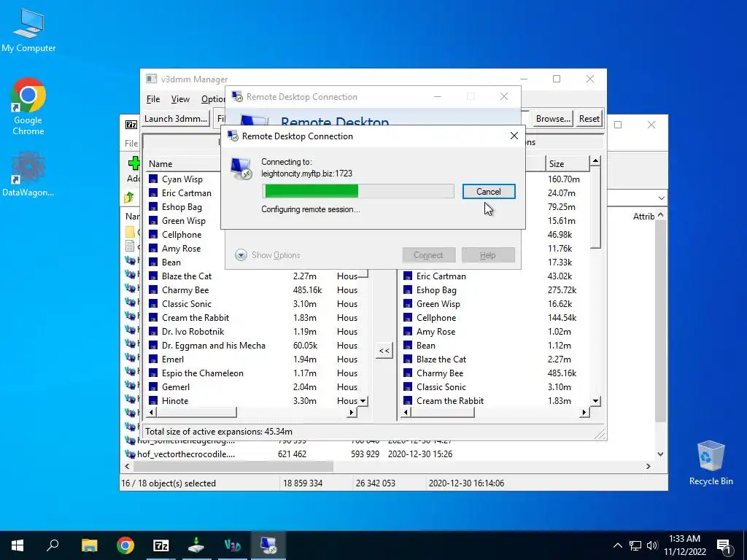The width and height of the screenshot is (747, 560).
Task: Switch to 7-Zip in the taskbar
Action: (x=161, y=545)
